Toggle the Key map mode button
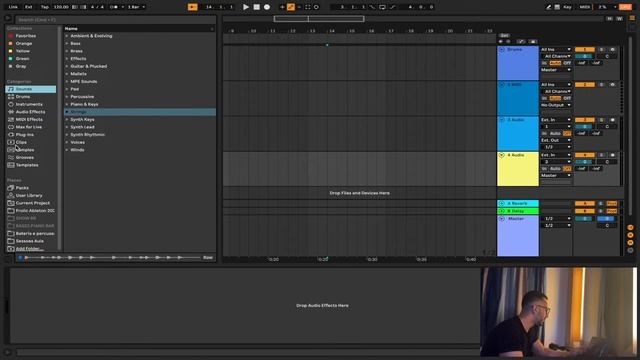This screenshot has width=640, height=360. (x=567, y=7)
